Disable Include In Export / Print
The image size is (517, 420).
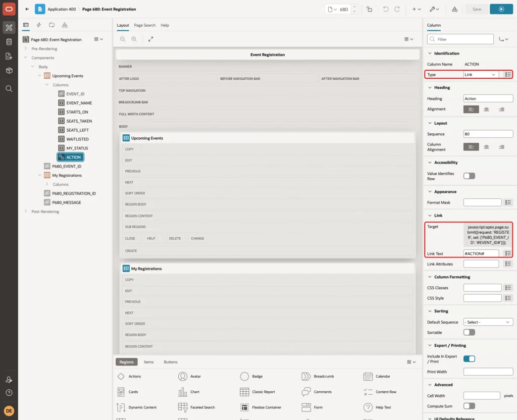[469, 359]
